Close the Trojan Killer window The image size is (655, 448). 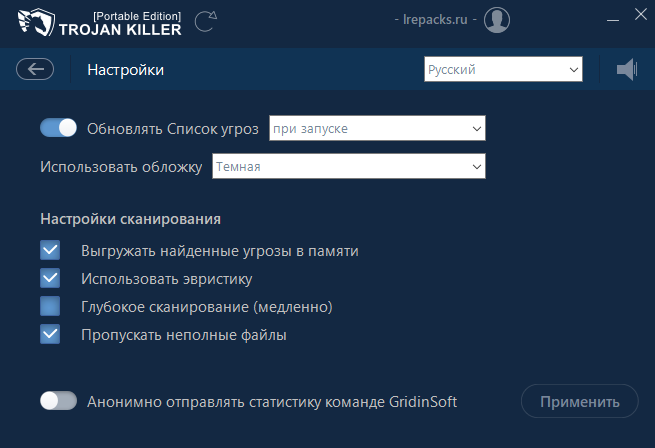[x=640, y=14]
